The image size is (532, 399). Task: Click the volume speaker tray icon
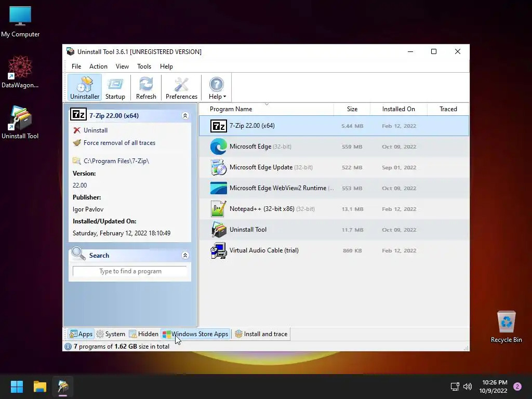pyautogui.click(x=468, y=387)
